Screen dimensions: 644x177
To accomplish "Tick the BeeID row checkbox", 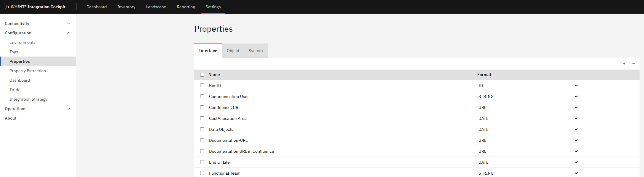I will pyautogui.click(x=202, y=86).
